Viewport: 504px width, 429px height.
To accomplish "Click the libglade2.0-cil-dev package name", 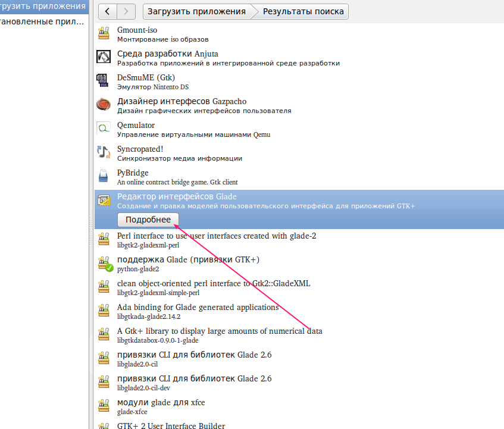I will (x=143, y=388).
